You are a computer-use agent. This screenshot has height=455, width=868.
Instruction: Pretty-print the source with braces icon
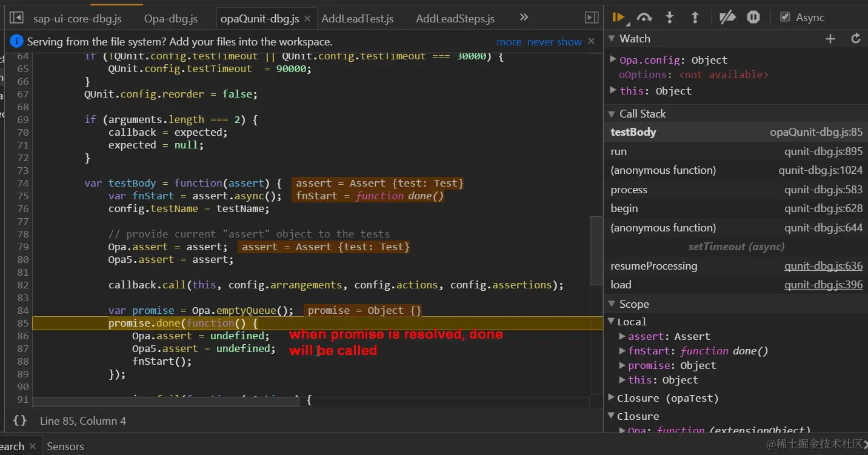[20, 420]
